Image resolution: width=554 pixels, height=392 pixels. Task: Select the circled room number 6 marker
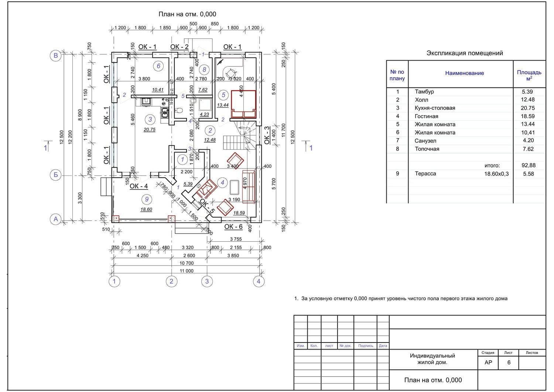tap(158, 66)
